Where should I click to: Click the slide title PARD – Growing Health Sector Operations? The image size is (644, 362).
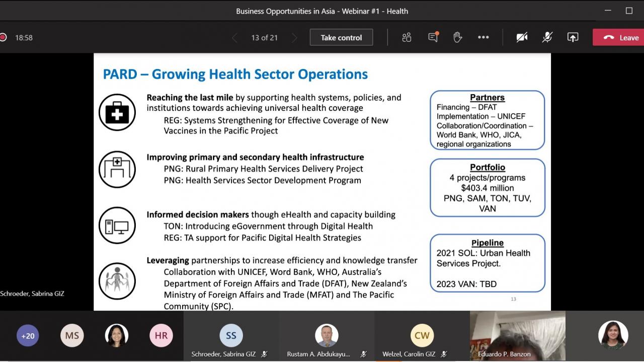click(235, 75)
